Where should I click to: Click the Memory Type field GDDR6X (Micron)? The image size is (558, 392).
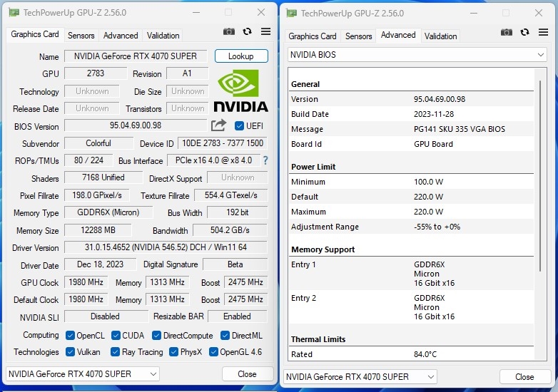point(108,212)
